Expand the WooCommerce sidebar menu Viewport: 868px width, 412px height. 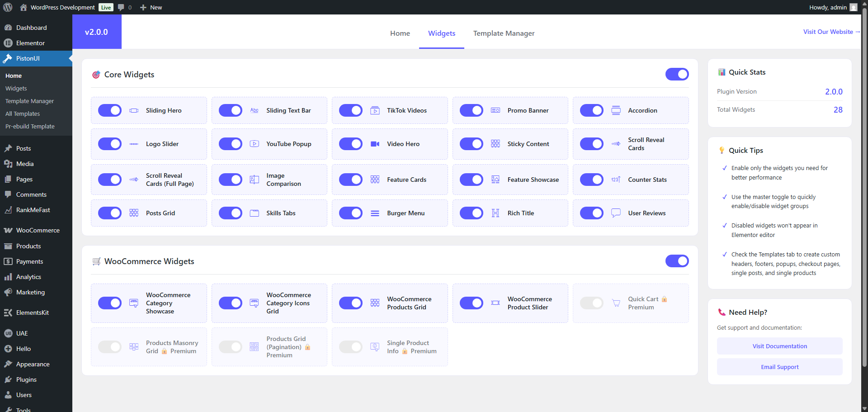(38, 230)
